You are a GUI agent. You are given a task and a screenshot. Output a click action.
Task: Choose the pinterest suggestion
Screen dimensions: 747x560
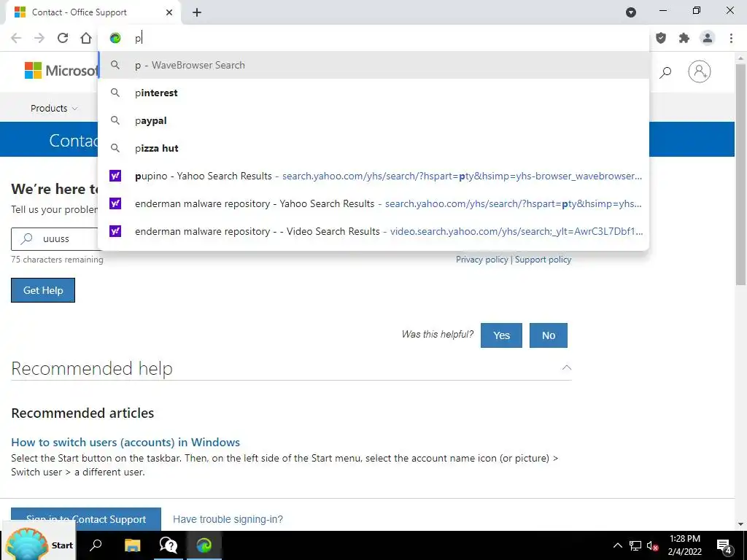pyautogui.click(x=373, y=93)
